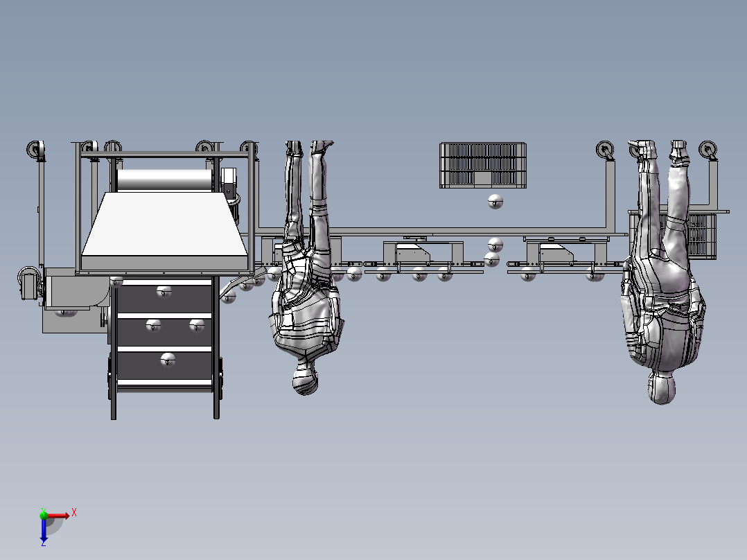Select the far-left caster wheel at top
The height and width of the screenshot is (560, 747).
click(35, 150)
